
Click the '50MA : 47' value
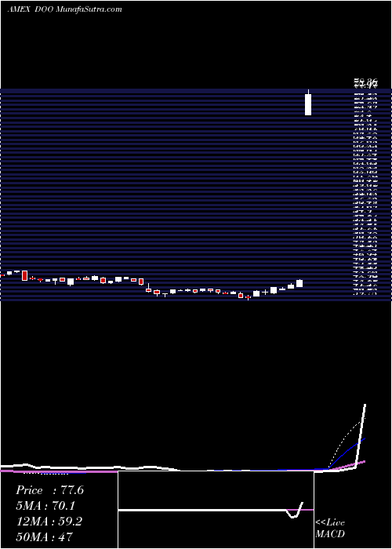[x=44, y=536]
